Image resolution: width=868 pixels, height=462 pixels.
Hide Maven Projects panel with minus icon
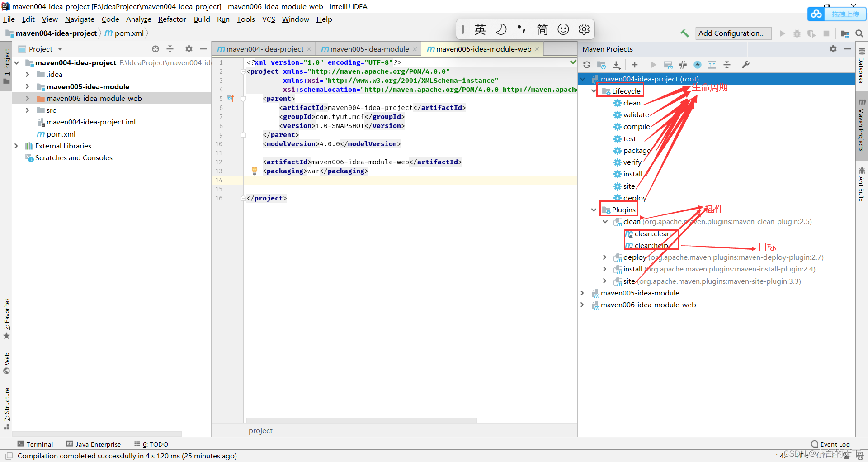pos(848,49)
